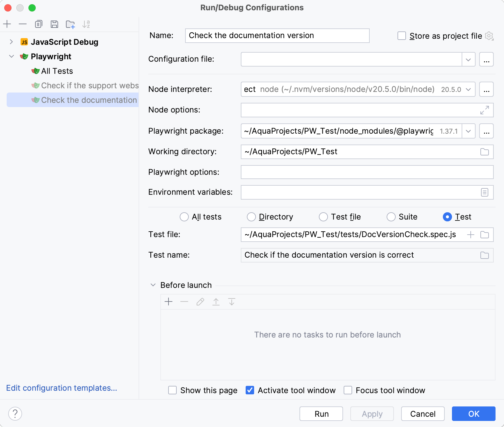Select the All tests radio button
This screenshot has height=427, width=504.
184,217
